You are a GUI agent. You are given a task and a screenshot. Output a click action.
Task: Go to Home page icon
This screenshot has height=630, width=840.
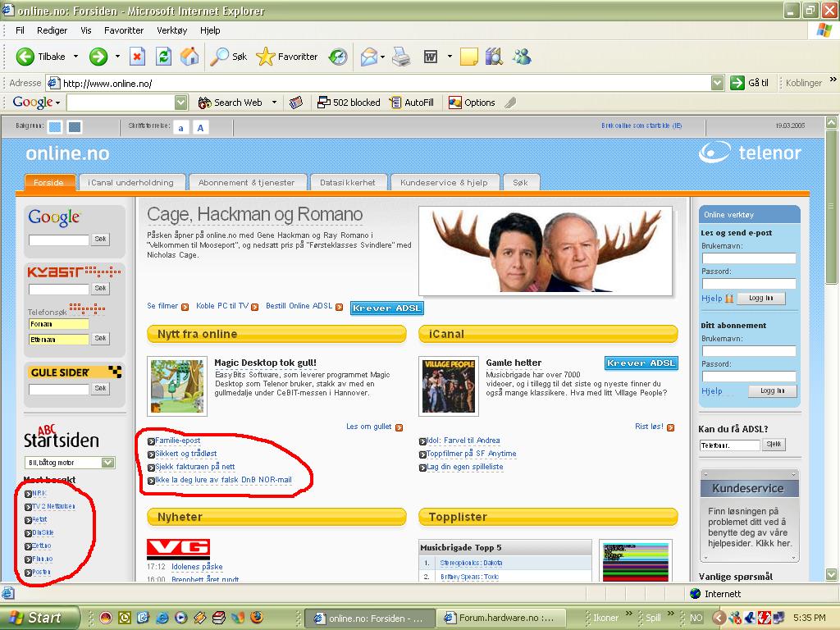point(189,57)
